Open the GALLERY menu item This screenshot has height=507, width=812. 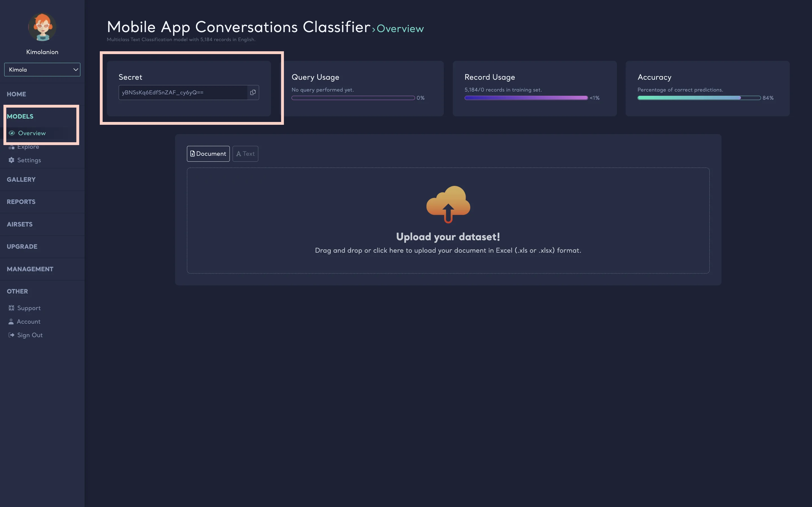[21, 179]
